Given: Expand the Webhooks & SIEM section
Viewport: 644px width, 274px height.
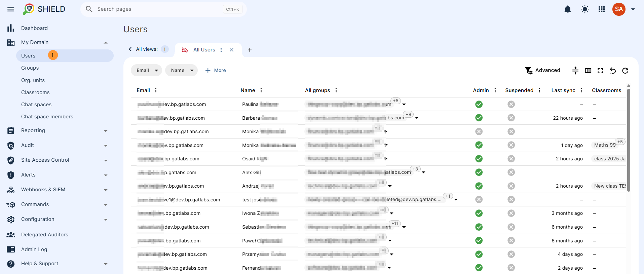Looking at the screenshot, I should click(x=106, y=190).
